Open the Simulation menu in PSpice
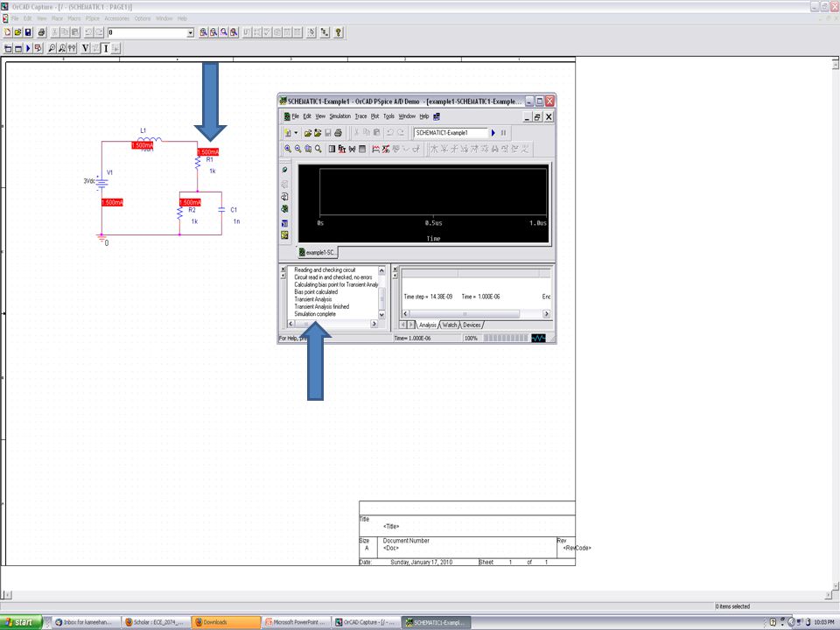 pyautogui.click(x=340, y=116)
